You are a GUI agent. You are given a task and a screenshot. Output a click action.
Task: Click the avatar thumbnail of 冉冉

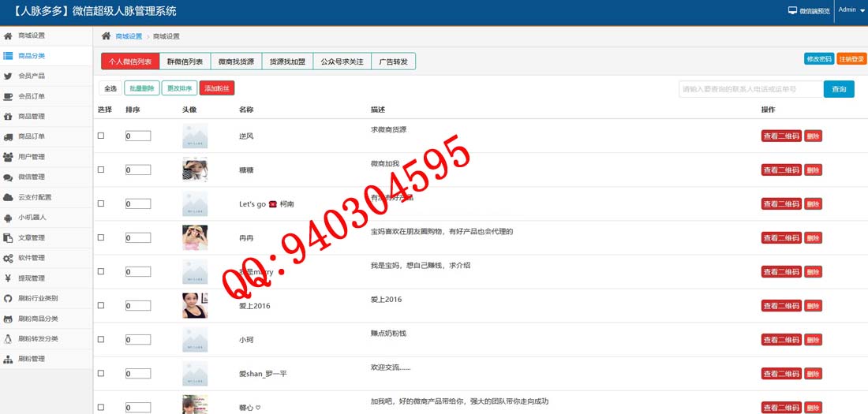coord(195,237)
